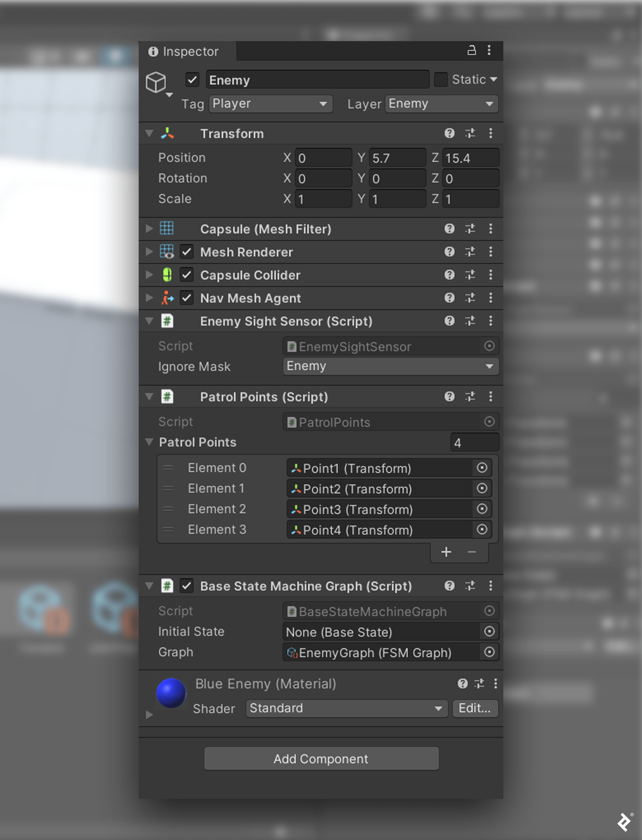Open Capsule Mesh Filter help icon
The width and height of the screenshot is (642, 840).
[x=449, y=228]
